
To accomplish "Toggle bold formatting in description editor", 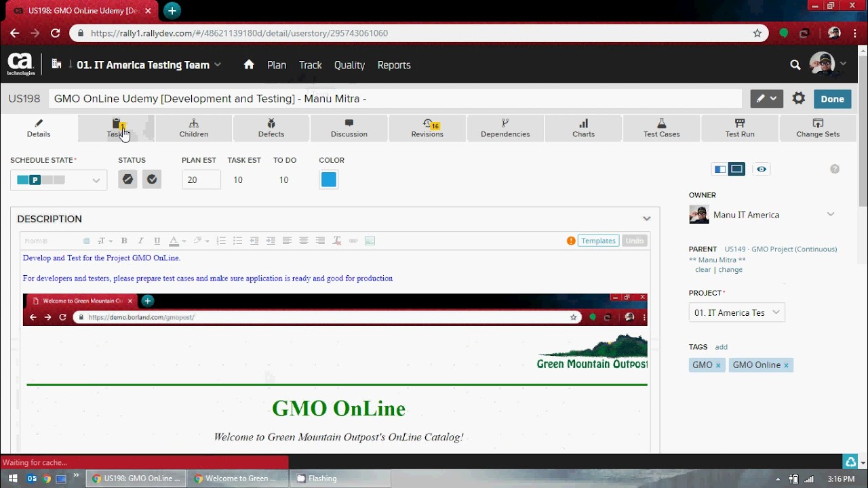I will point(124,241).
